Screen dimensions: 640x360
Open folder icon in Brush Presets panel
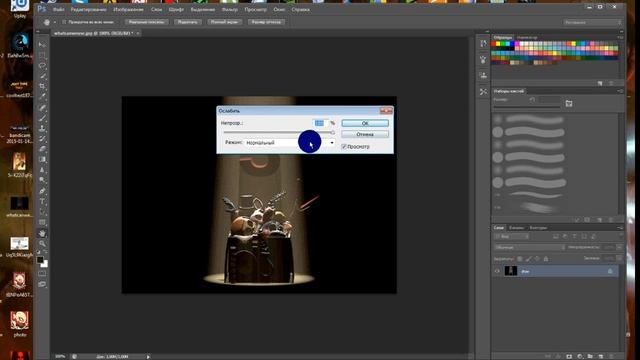tap(569, 104)
